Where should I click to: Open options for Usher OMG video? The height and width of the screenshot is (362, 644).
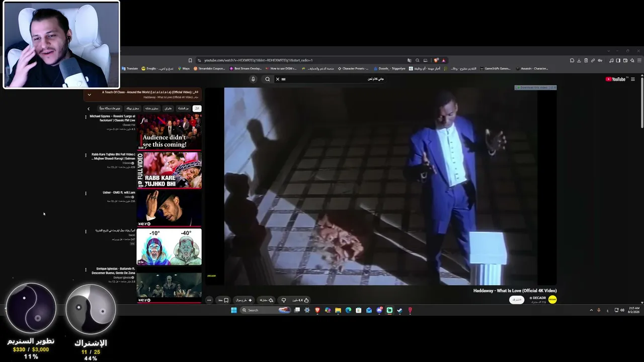click(x=86, y=193)
